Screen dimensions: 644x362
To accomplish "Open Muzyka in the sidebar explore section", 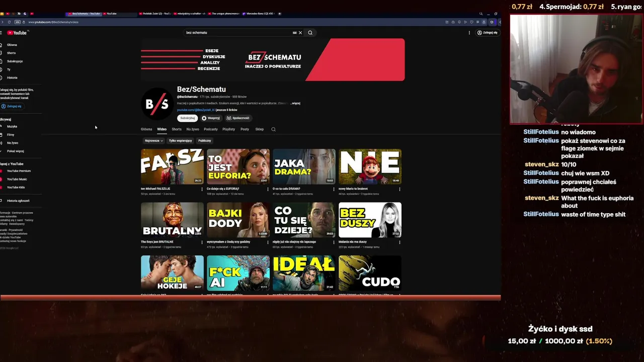I will [12, 127].
